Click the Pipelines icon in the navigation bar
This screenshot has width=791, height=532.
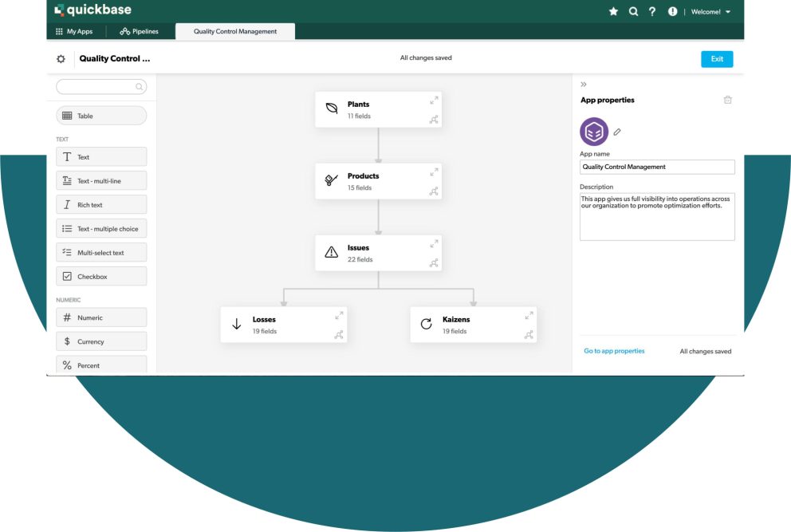[x=125, y=31]
